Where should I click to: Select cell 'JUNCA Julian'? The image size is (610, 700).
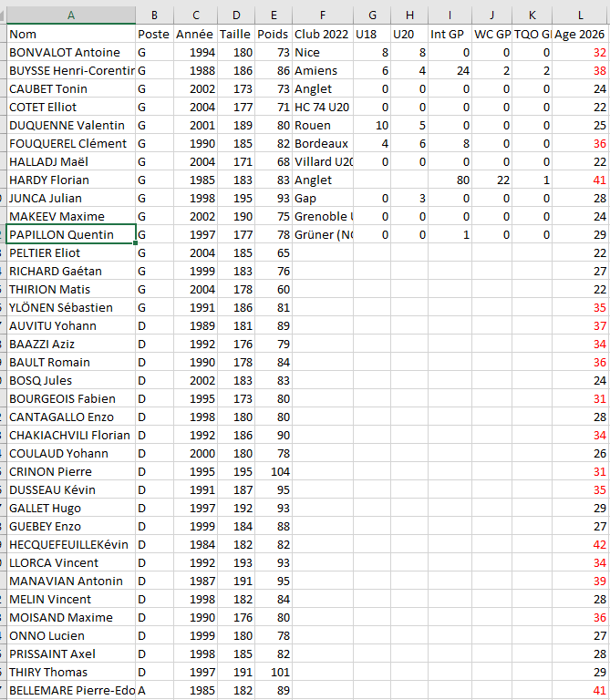[71, 198]
